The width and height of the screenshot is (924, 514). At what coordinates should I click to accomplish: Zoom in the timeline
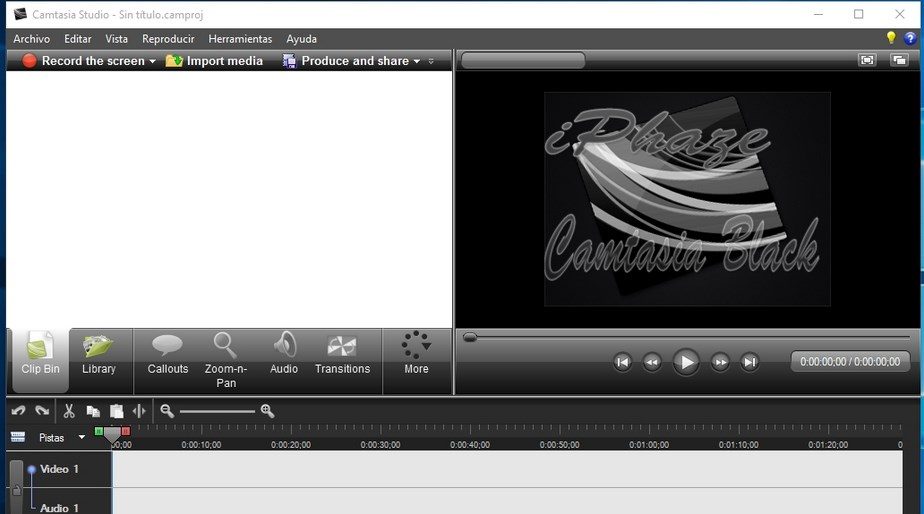[267, 411]
